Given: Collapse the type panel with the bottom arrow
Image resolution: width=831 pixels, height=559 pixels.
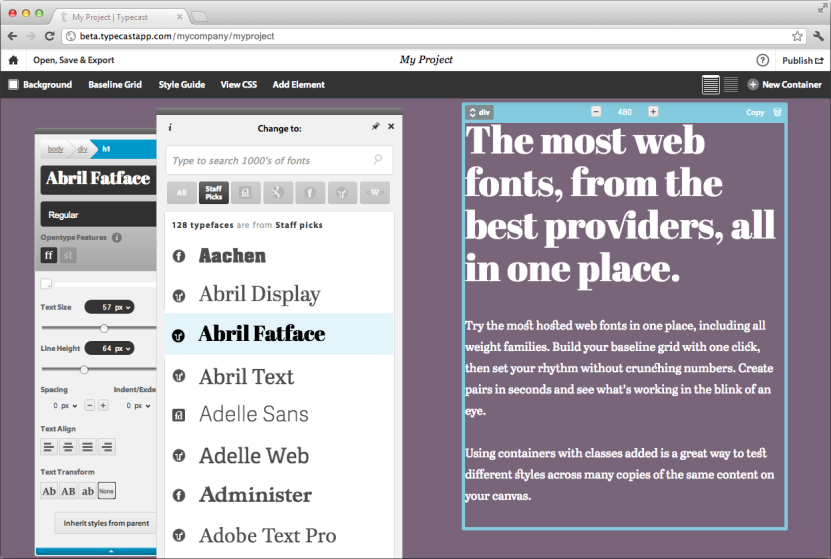Looking at the screenshot, I should (111, 552).
